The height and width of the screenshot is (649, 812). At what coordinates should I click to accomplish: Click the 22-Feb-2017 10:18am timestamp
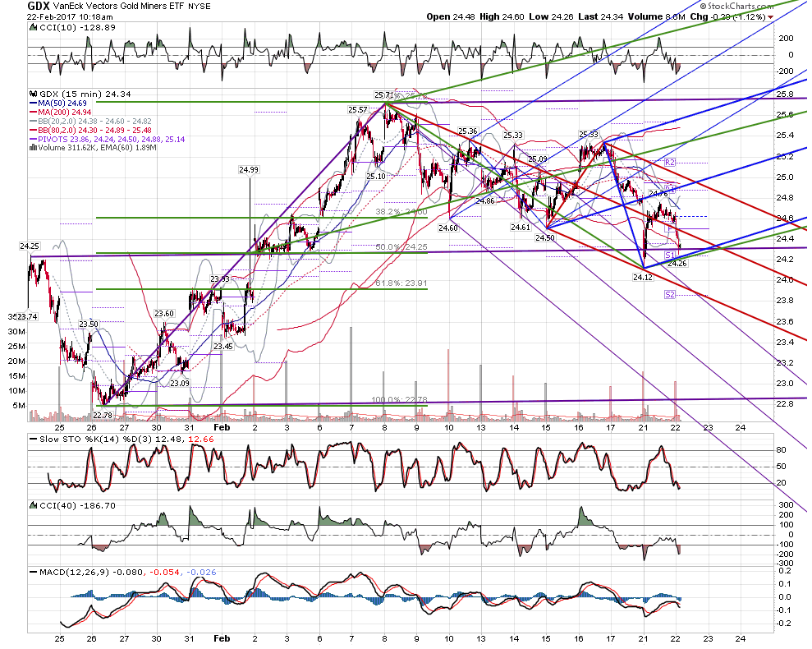[x=70, y=17]
